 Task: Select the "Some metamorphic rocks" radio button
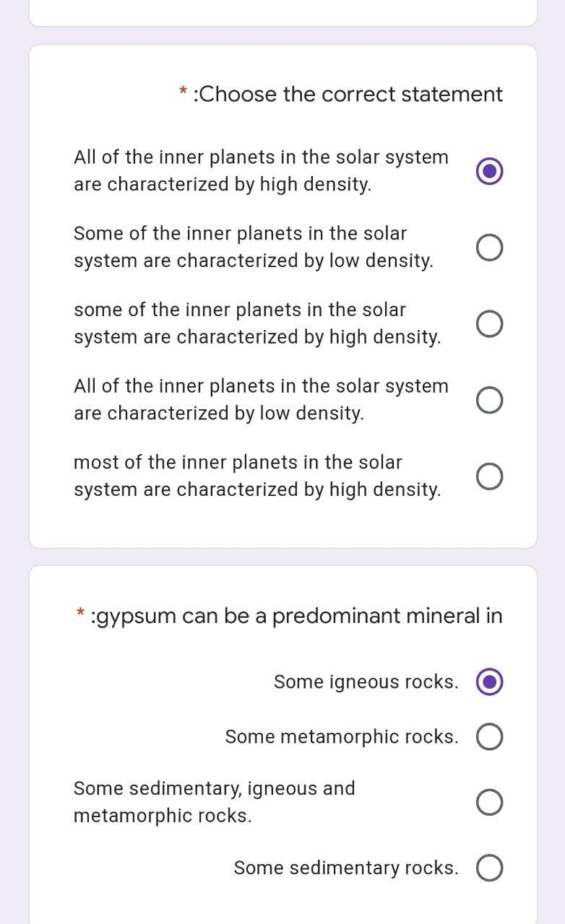point(490,737)
